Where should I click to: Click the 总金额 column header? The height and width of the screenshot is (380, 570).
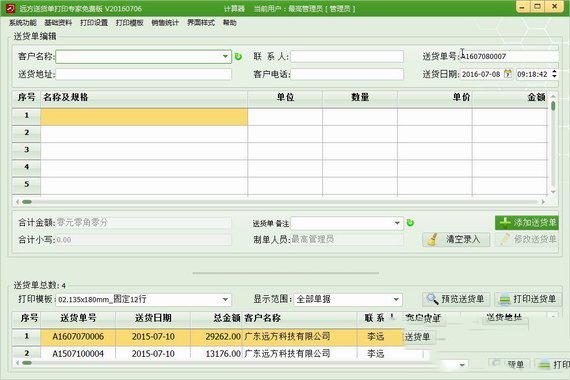[216, 318]
